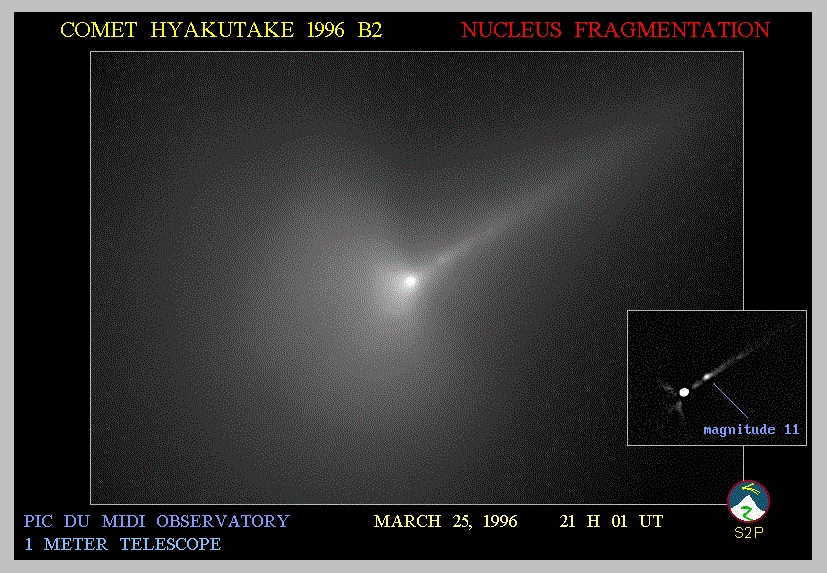
Task: Click the bright nucleus dot in inset image
Action: pyautogui.click(x=684, y=392)
